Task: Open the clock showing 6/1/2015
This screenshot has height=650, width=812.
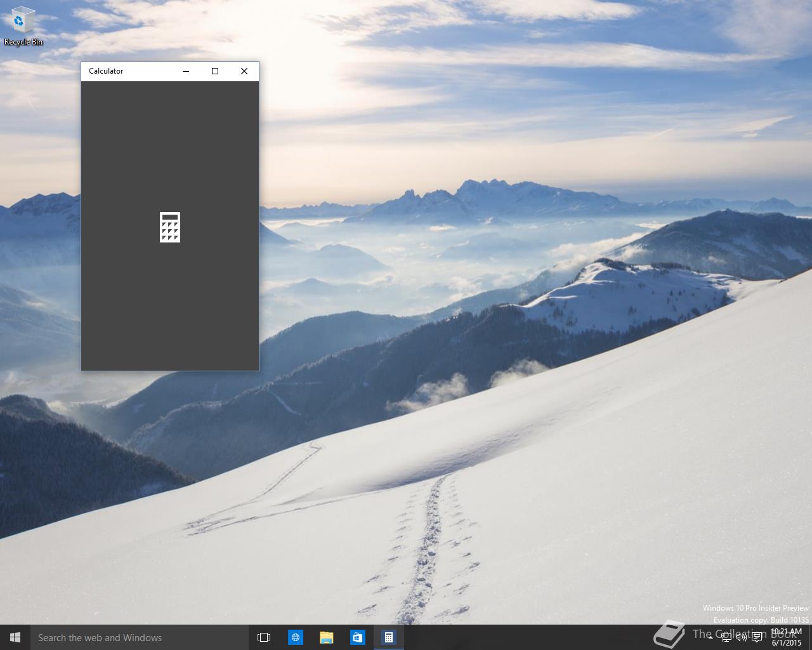Action: (x=787, y=637)
